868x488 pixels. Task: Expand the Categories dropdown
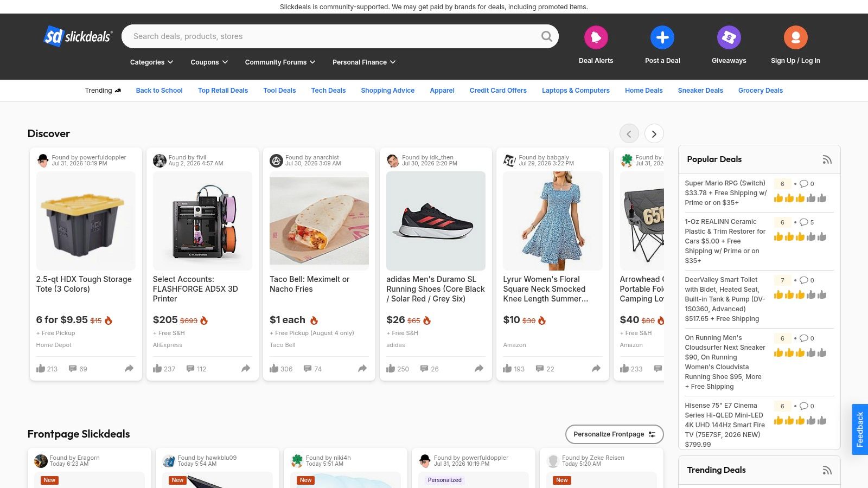151,62
